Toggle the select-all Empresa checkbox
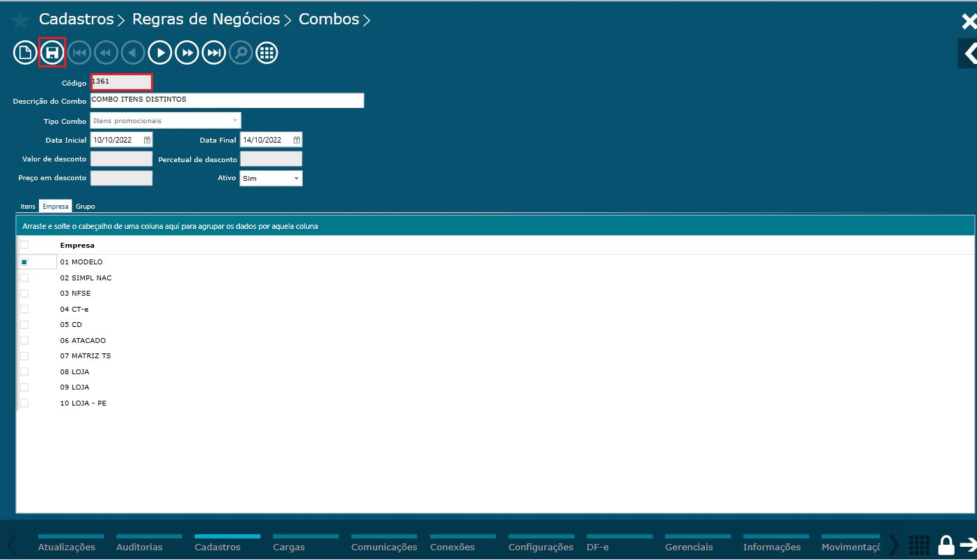977x560 pixels. point(24,245)
